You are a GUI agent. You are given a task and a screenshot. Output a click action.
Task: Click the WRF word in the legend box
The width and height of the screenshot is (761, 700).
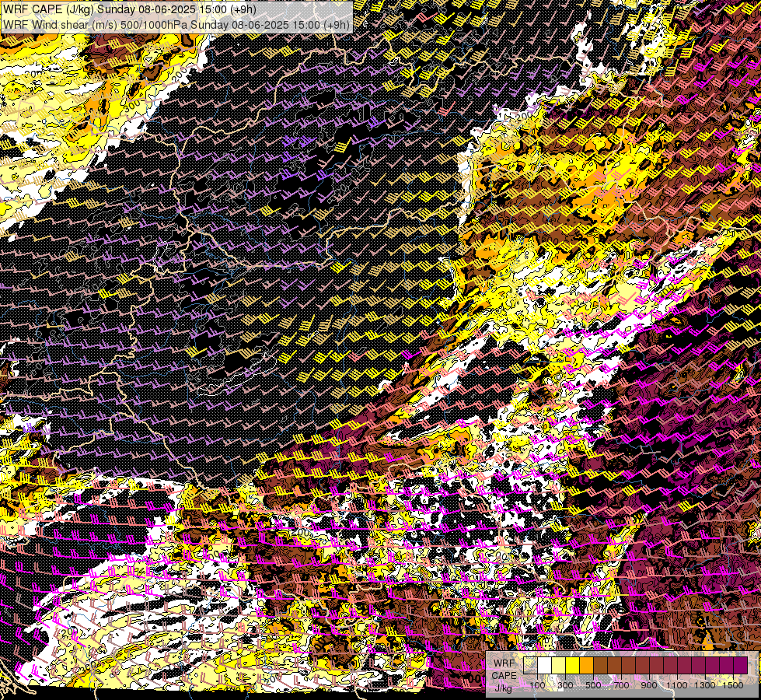pos(504,663)
